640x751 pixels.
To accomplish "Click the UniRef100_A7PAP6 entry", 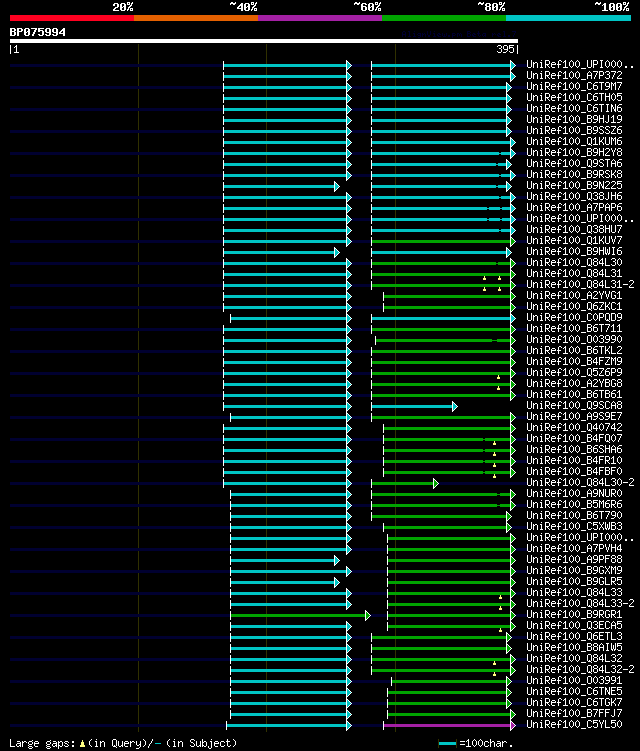I will point(574,208).
